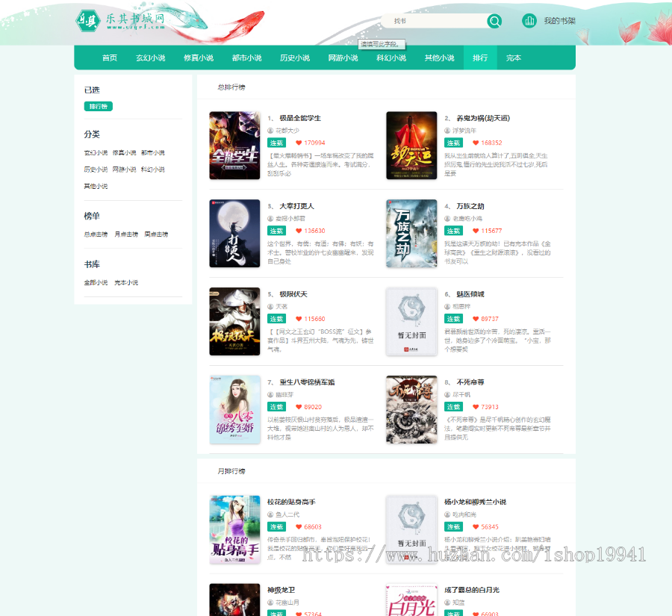
Task: Filter by 科幻小说 in sidebar 分类
Action: coord(153,169)
